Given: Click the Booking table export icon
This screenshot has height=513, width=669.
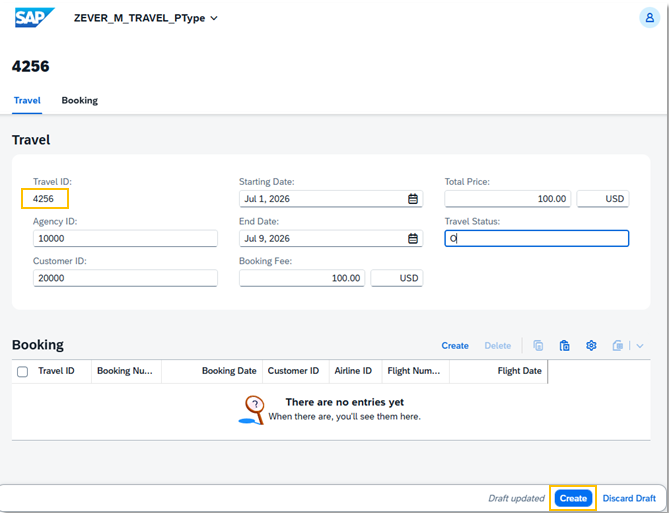Looking at the screenshot, I should pyautogui.click(x=617, y=345).
